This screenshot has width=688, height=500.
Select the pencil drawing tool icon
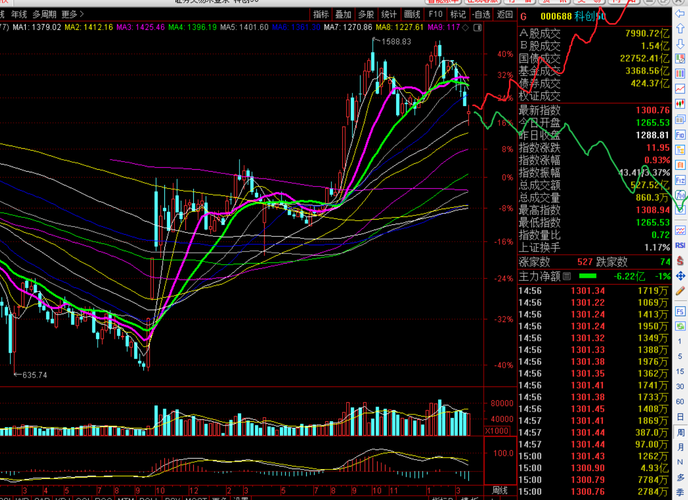click(680, 291)
